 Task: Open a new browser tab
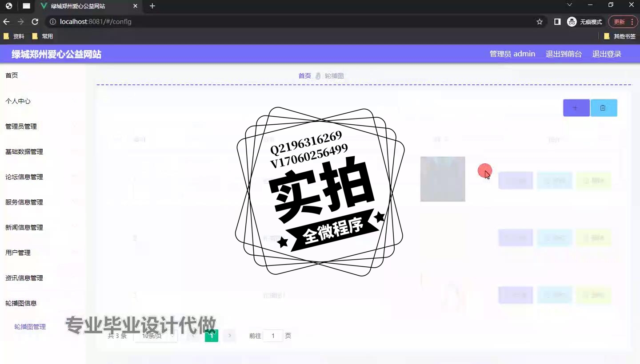pyautogui.click(x=152, y=6)
